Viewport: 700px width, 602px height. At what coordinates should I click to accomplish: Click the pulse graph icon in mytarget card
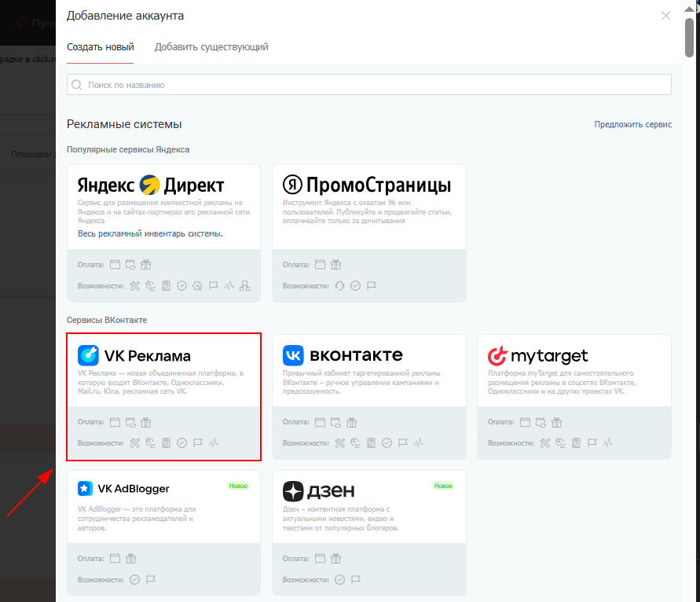[607, 443]
